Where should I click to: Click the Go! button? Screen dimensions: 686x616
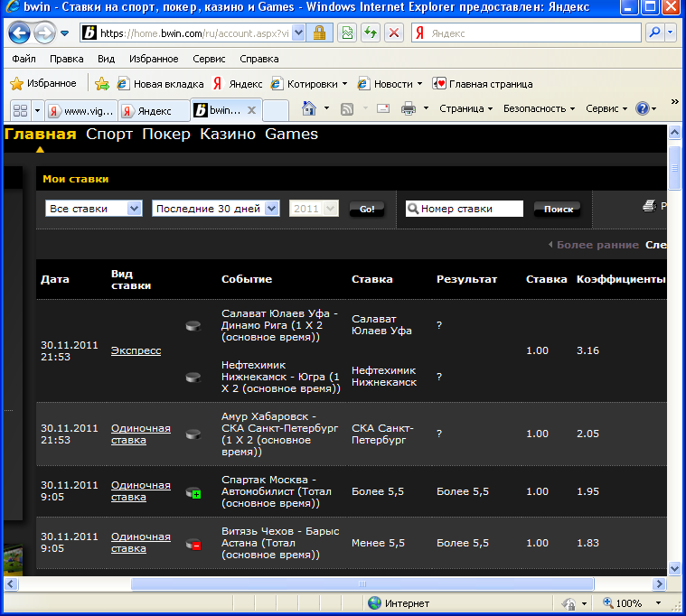(367, 209)
